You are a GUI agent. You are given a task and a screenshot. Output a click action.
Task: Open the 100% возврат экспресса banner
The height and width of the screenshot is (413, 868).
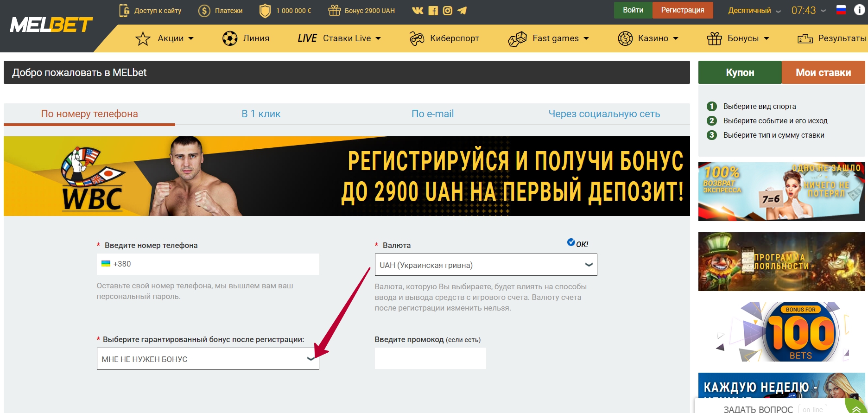point(782,191)
